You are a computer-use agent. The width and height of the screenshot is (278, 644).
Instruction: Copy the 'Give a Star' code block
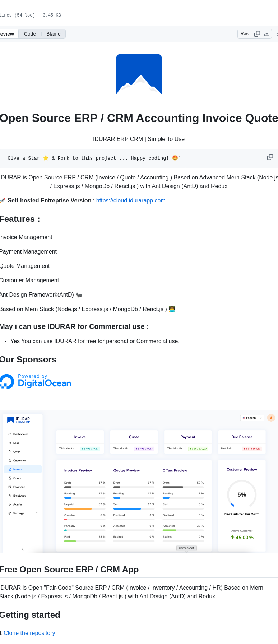tap(270, 157)
